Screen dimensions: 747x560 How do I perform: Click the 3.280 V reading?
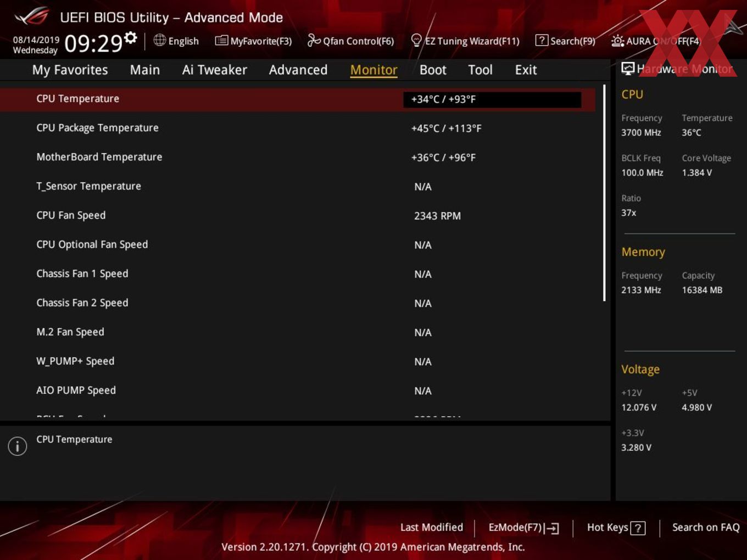(x=636, y=447)
